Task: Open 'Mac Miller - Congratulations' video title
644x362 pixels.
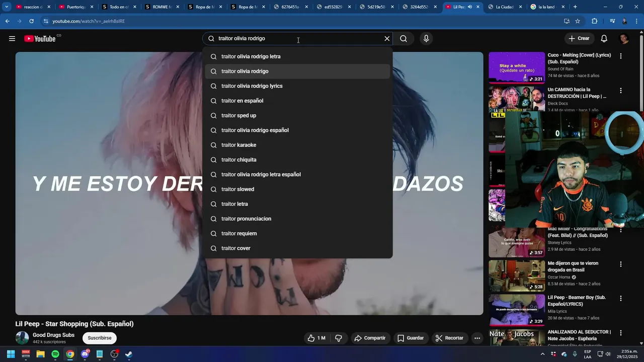Action: click(x=578, y=232)
